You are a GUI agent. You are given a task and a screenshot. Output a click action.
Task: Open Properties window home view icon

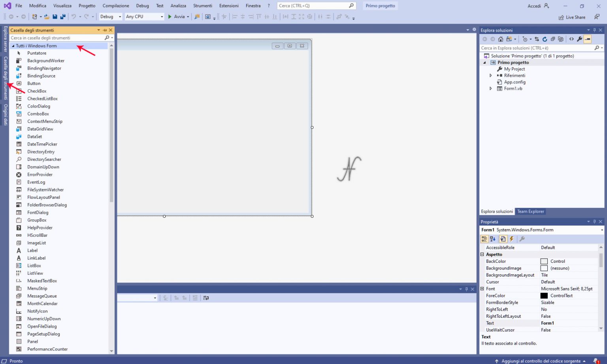tap(503, 239)
